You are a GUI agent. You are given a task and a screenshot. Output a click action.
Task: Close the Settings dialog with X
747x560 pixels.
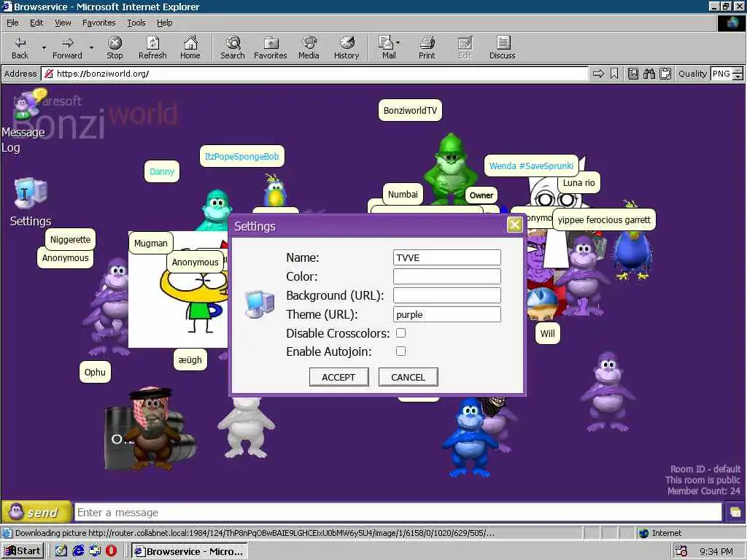pyautogui.click(x=514, y=225)
